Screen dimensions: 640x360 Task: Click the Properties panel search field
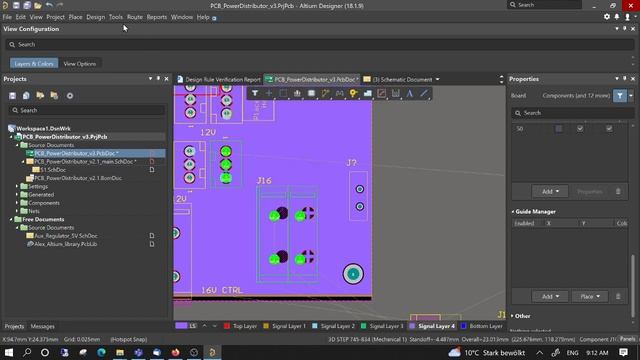(x=569, y=113)
